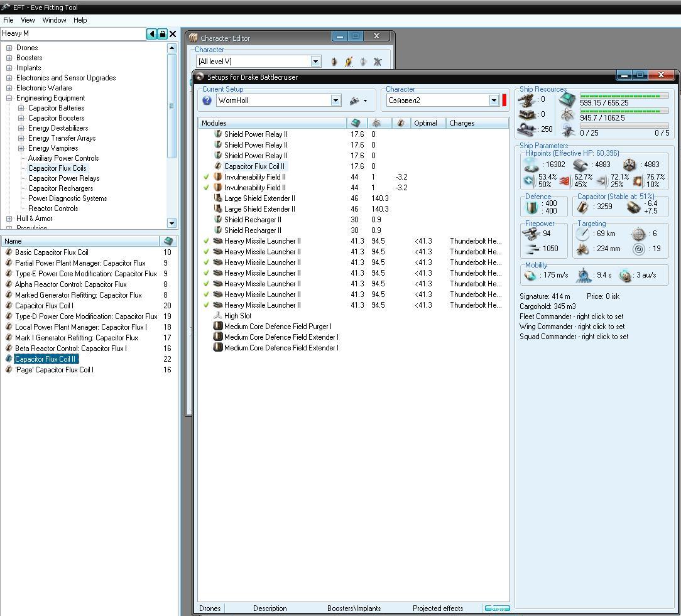Click the Optimal column header
This screenshot has width=681, height=616.
(428, 123)
